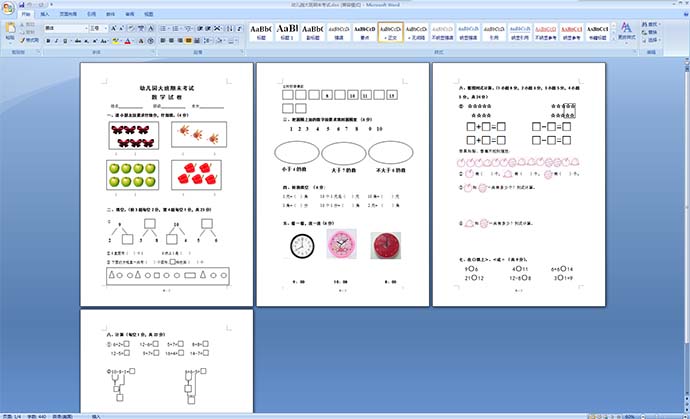The width and height of the screenshot is (690, 419).
Task: Apply yellow text highlight color
Action: (x=115, y=41)
